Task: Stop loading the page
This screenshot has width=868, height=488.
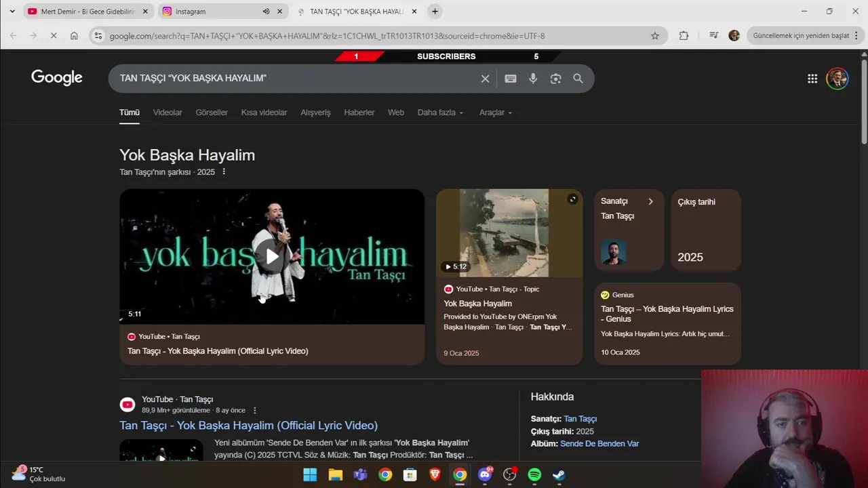Action: pyautogui.click(x=54, y=36)
